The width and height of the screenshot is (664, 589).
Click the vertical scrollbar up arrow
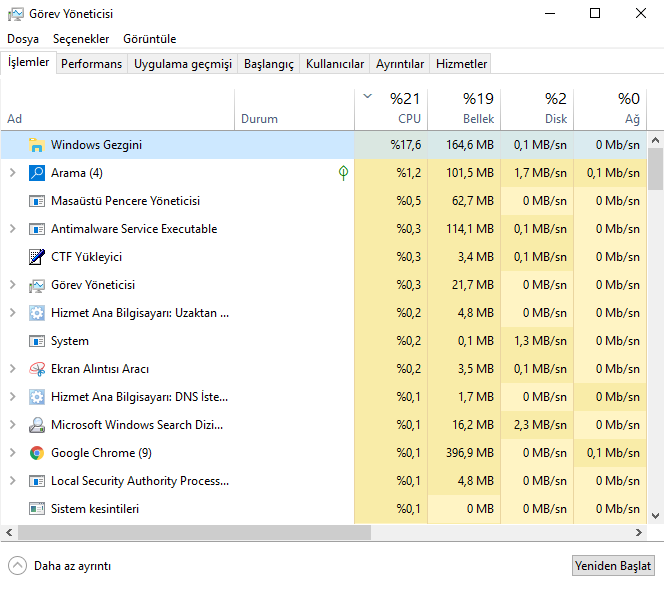click(655, 140)
